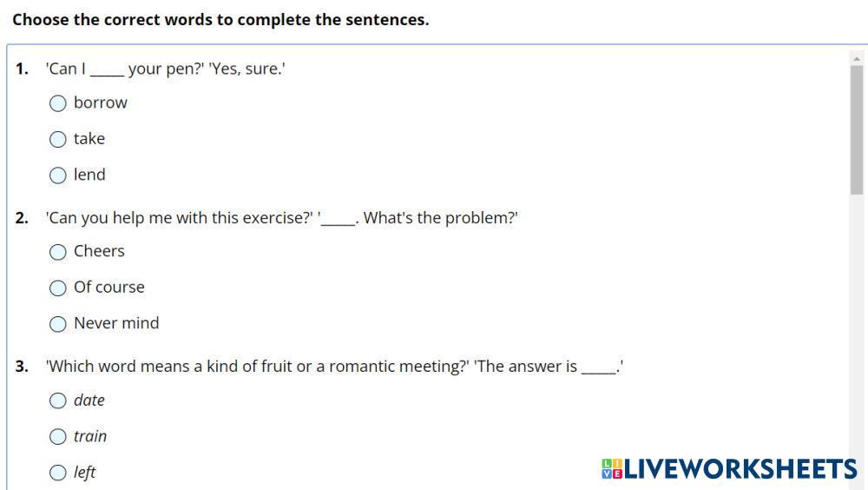
Task: Click the 'borrow' answer label text
Action: pos(101,103)
